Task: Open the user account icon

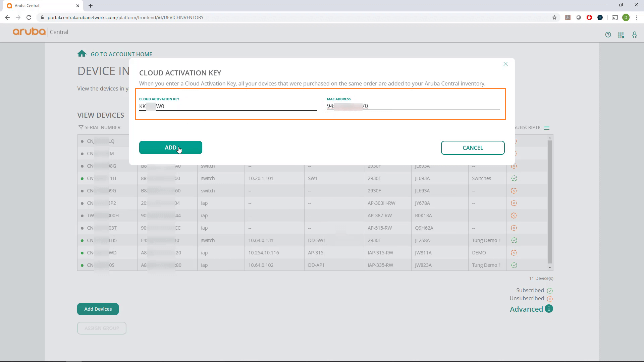Action: 634,35
